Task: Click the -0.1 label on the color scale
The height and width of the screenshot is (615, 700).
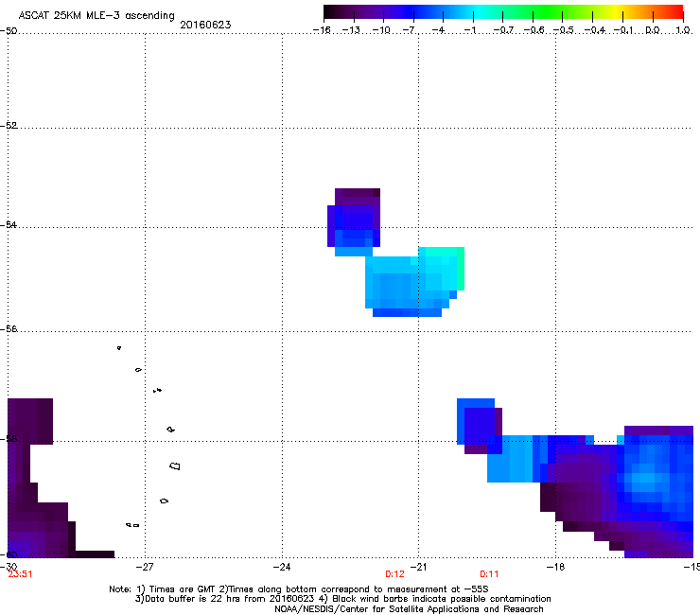Action: (x=623, y=30)
